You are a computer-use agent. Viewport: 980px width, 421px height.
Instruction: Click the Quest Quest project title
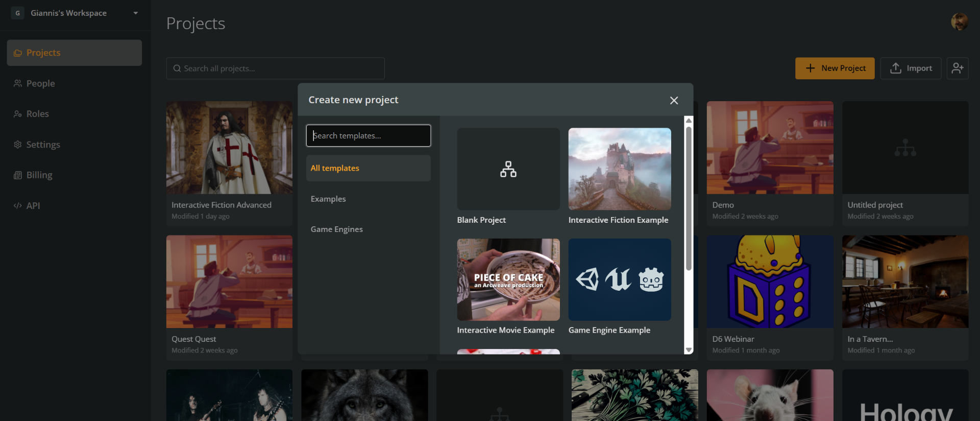(x=194, y=339)
